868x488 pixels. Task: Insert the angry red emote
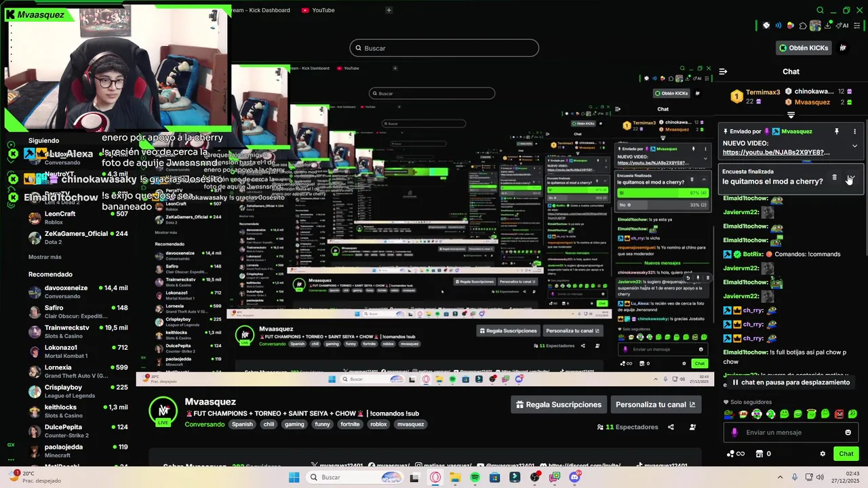pyautogui.click(x=839, y=414)
